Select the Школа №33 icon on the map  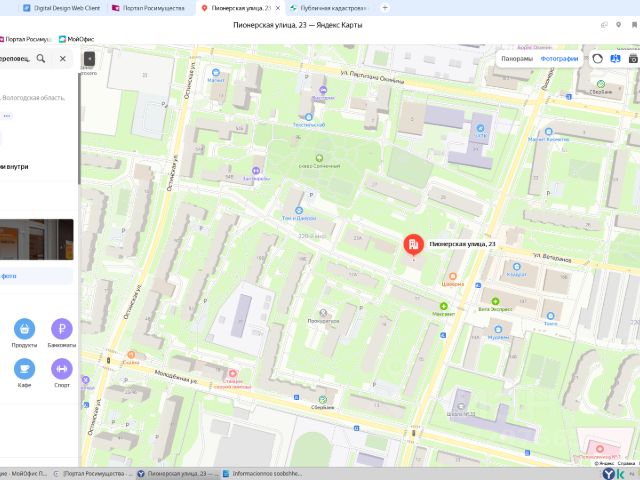tap(461, 407)
